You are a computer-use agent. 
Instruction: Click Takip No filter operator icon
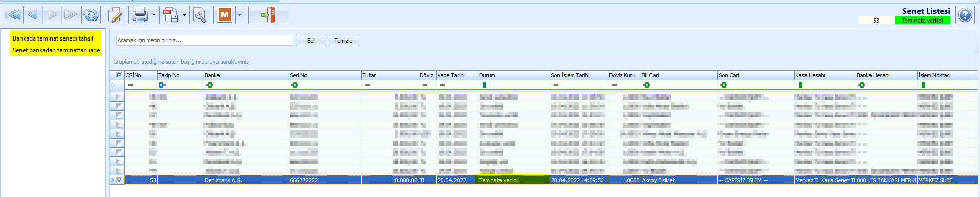point(163,85)
